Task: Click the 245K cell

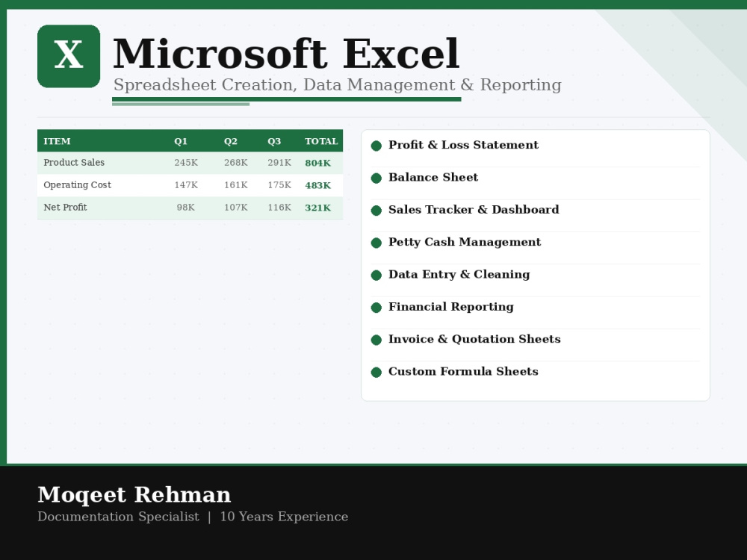Action: pyautogui.click(x=186, y=163)
